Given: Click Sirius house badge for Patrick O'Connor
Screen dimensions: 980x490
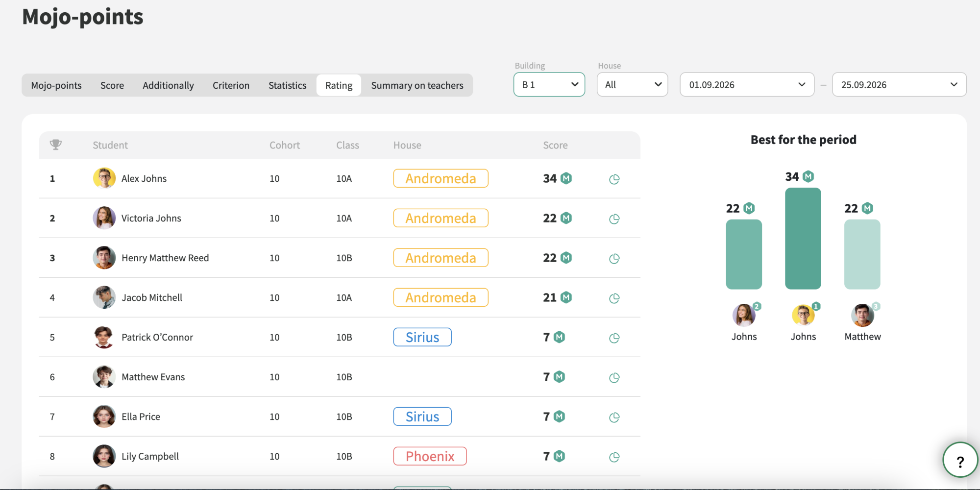Looking at the screenshot, I should coord(422,337).
